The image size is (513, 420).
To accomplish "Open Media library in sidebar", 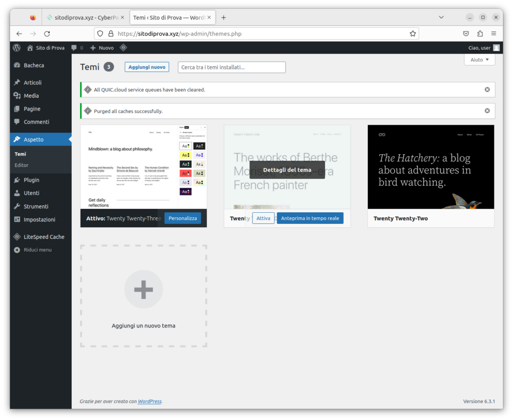I will 31,96.
